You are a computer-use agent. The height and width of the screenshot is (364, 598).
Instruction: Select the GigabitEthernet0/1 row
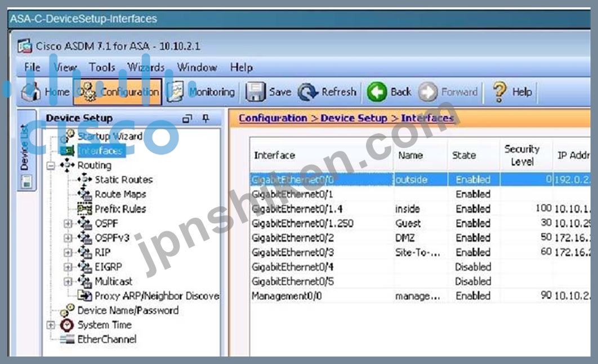click(x=420, y=194)
